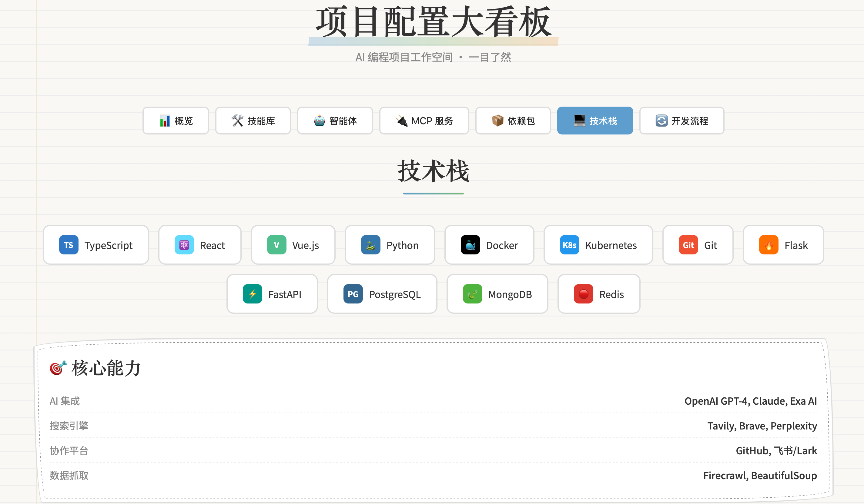
Task: Go to the MCP 服务 tab
Action: (x=424, y=121)
